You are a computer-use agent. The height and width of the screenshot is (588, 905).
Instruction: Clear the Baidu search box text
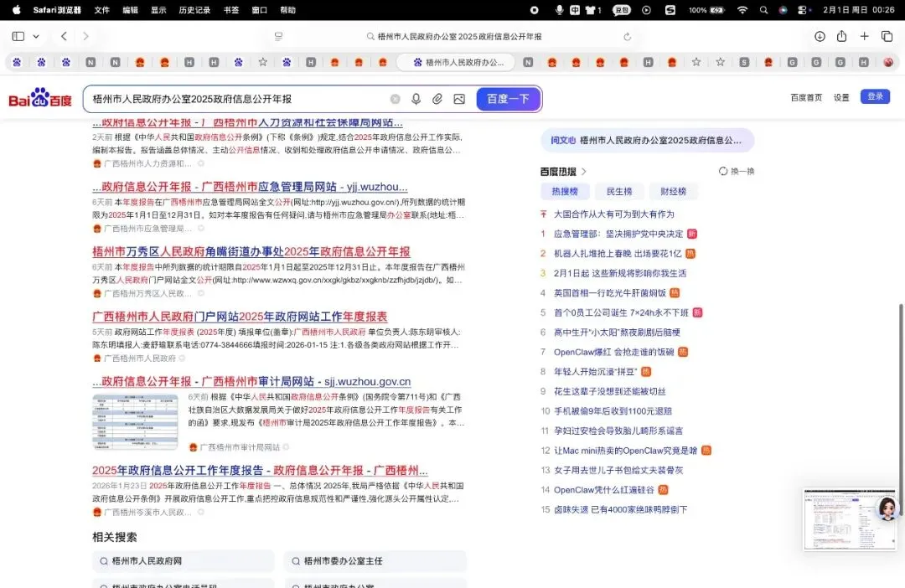tap(395, 99)
